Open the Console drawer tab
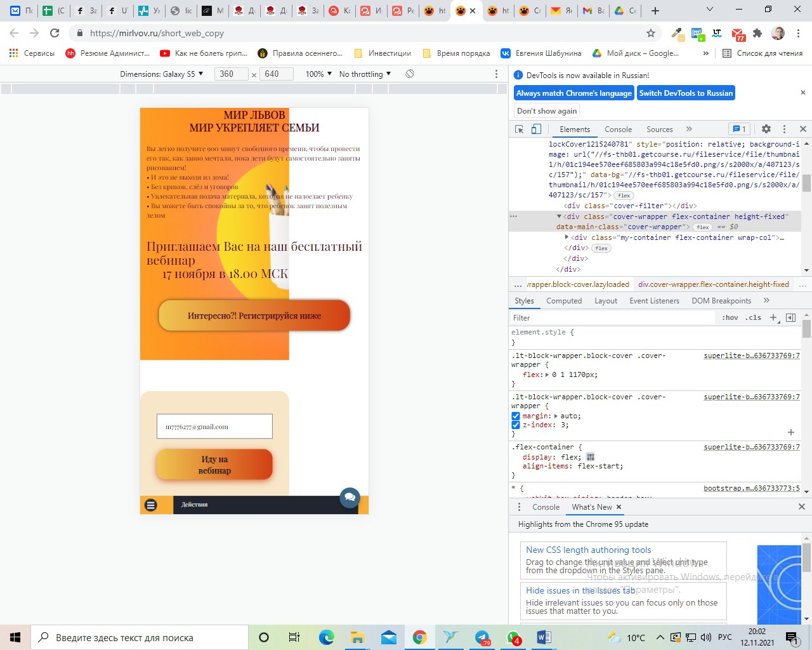 click(x=546, y=507)
